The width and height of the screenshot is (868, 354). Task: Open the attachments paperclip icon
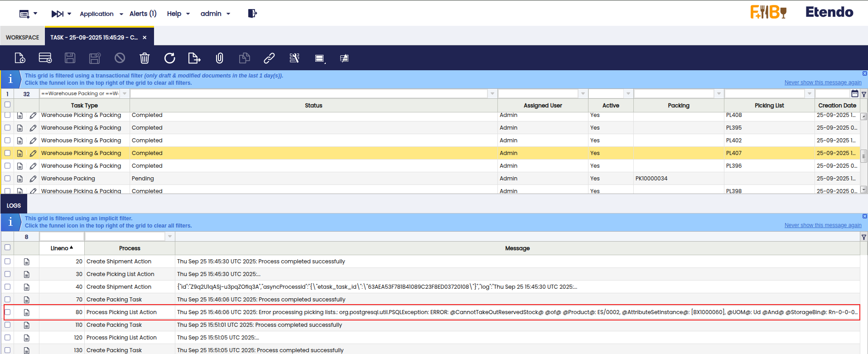(x=219, y=58)
